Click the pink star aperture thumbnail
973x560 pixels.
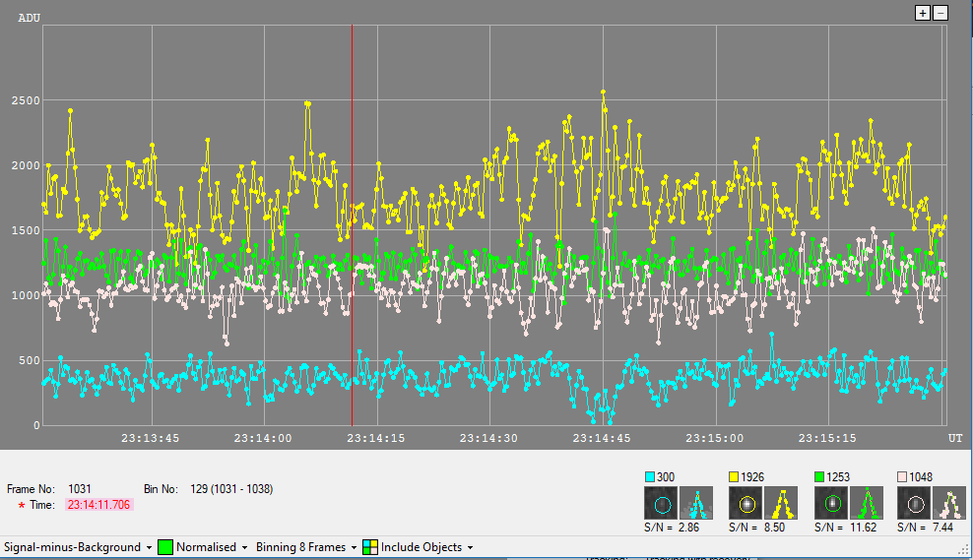(914, 503)
